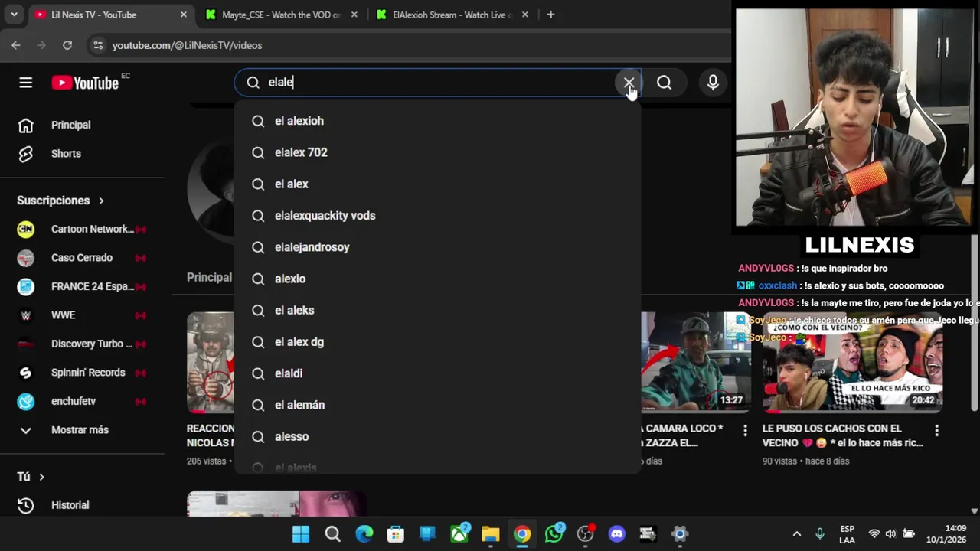Open "LE PUSO LOS CACHOS" video title

click(843, 435)
